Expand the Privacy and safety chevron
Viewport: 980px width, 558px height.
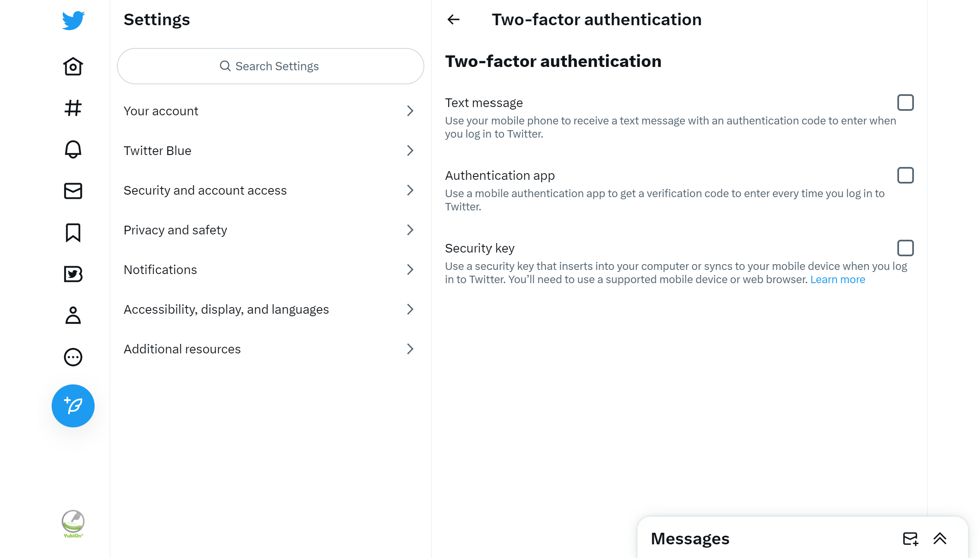pos(410,230)
